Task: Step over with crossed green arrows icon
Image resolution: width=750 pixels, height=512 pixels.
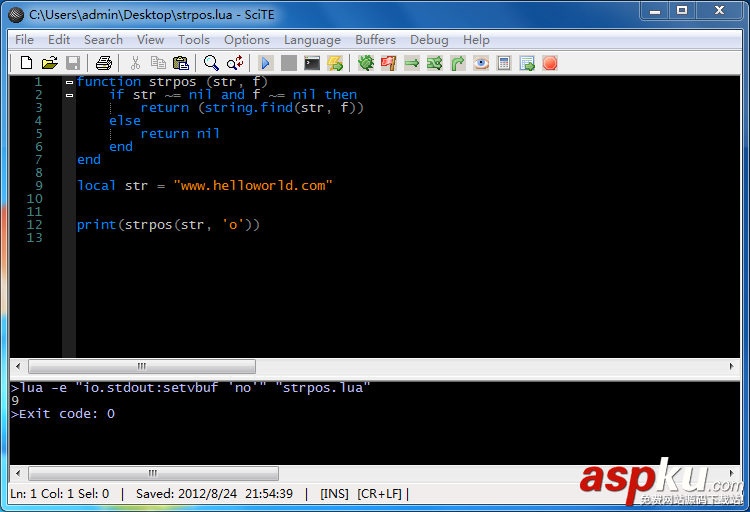Action: coord(435,63)
